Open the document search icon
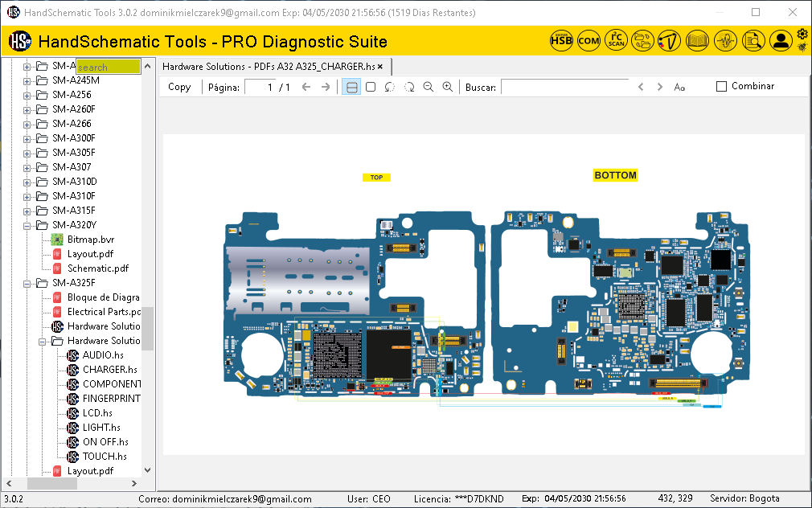Viewport: 812px width, 508px height. tap(753, 40)
